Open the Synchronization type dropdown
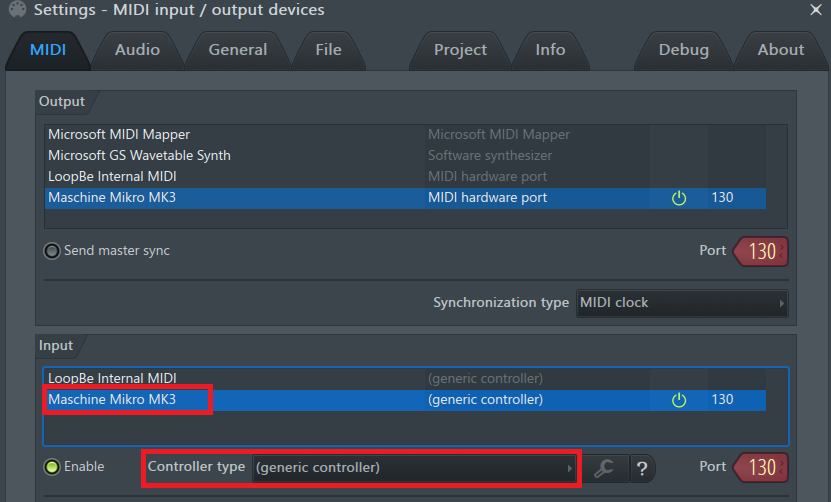This screenshot has height=502, width=831. tap(683, 303)
